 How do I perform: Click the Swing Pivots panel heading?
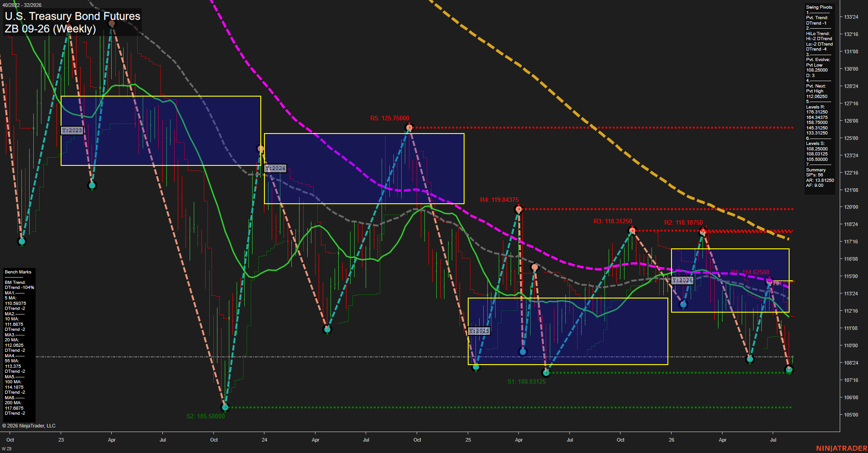(x=819, y=7)
